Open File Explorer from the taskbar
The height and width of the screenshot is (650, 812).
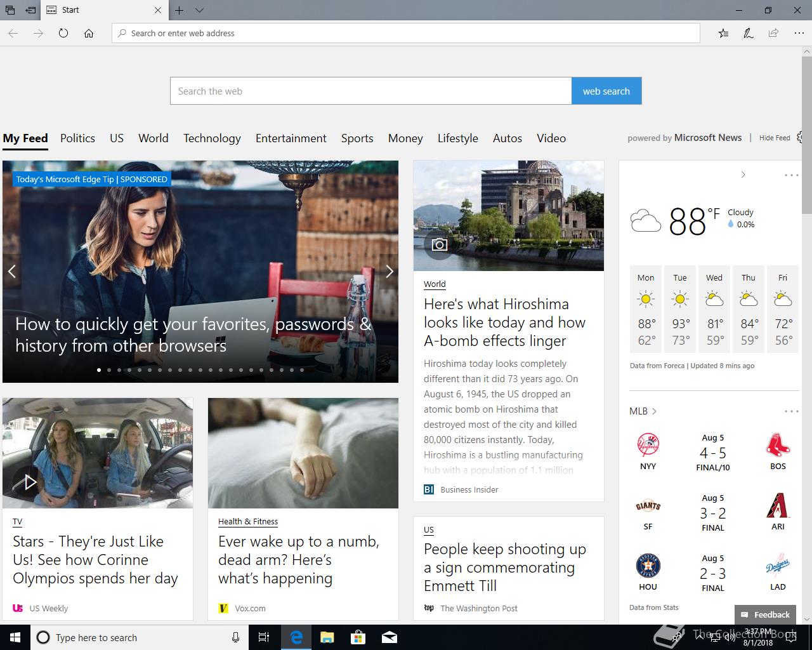[327, 637]
